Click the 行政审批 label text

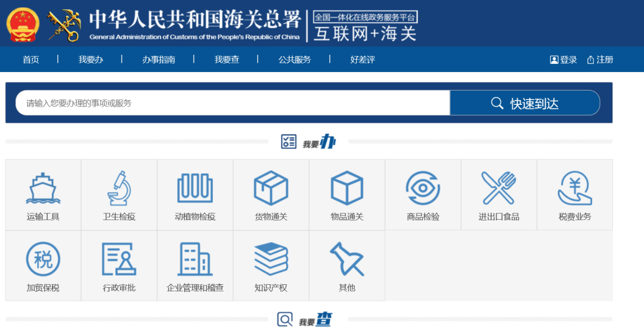pyautogui.click(x=119, y=288)
